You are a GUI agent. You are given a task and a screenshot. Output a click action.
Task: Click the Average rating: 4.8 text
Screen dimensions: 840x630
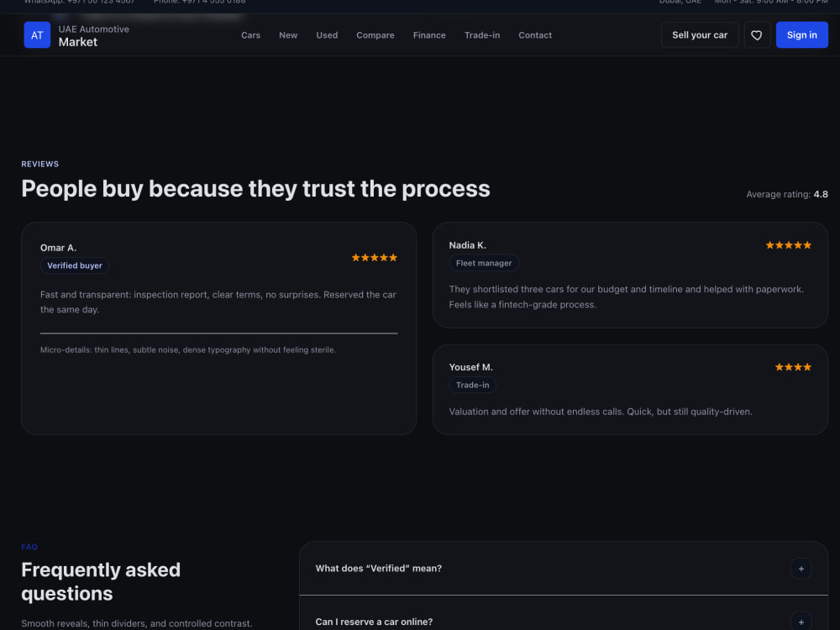coord(787,194)
